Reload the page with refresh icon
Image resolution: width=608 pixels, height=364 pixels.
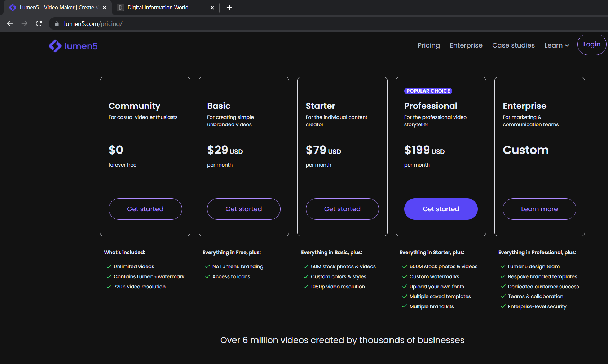click(x=39, y=23)
